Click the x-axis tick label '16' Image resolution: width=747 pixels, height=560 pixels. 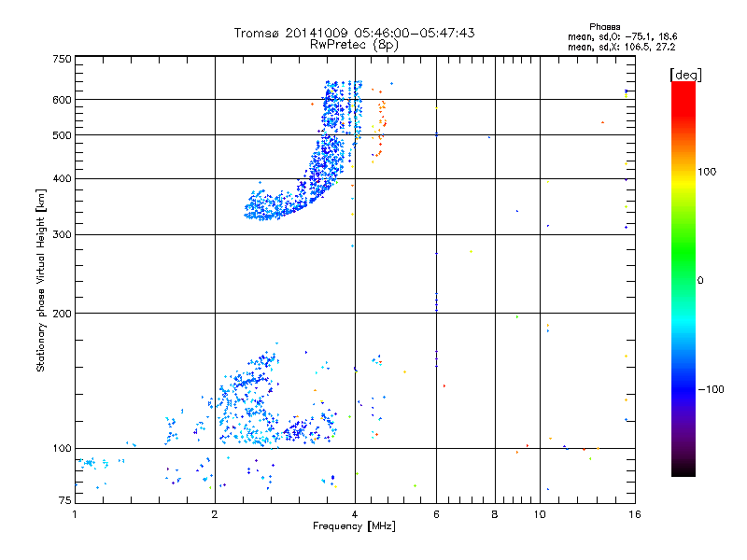[635, 514]
